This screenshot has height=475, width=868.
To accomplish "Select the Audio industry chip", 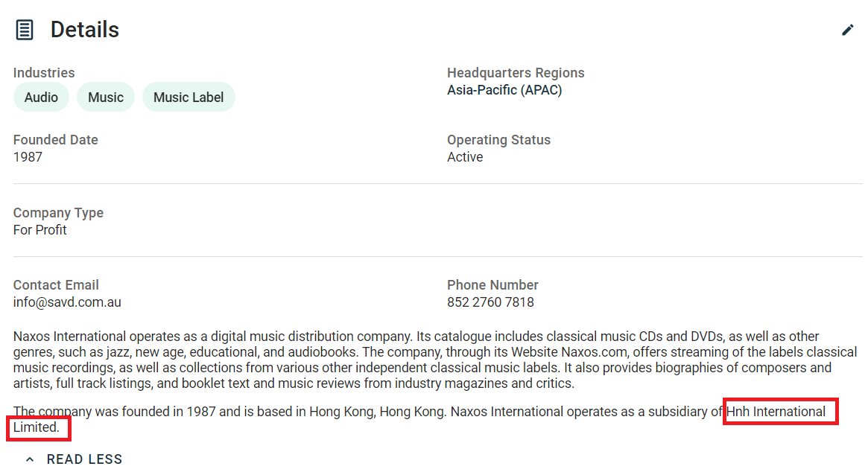I will pyautogui.click(x=41, y=98).
